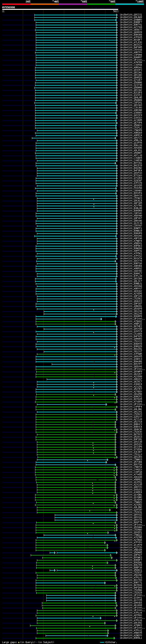The height and width of the screenshot is (644, 146).
Task: Select the UniRef100_A7P4W5 label
Action: coord(131,354)
